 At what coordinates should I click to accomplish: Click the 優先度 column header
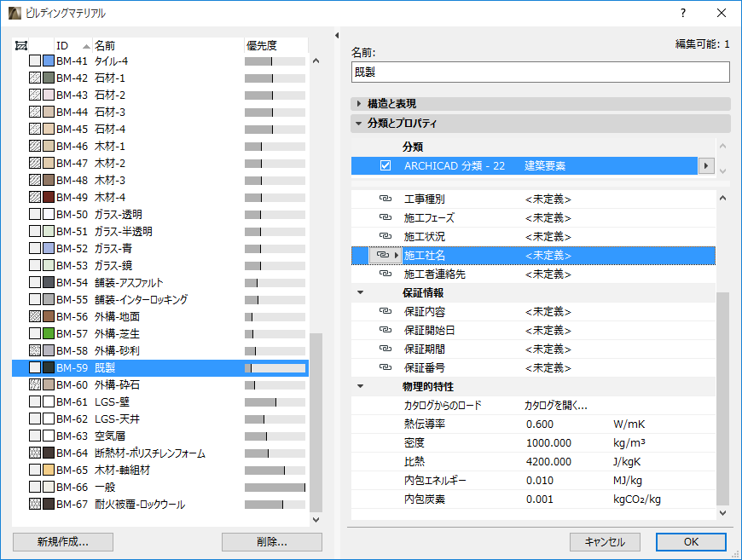click(x=275, y=45)
